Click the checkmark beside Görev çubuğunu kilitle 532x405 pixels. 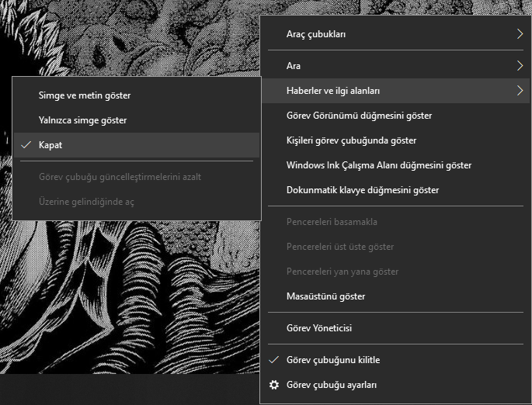click(274, 359)
